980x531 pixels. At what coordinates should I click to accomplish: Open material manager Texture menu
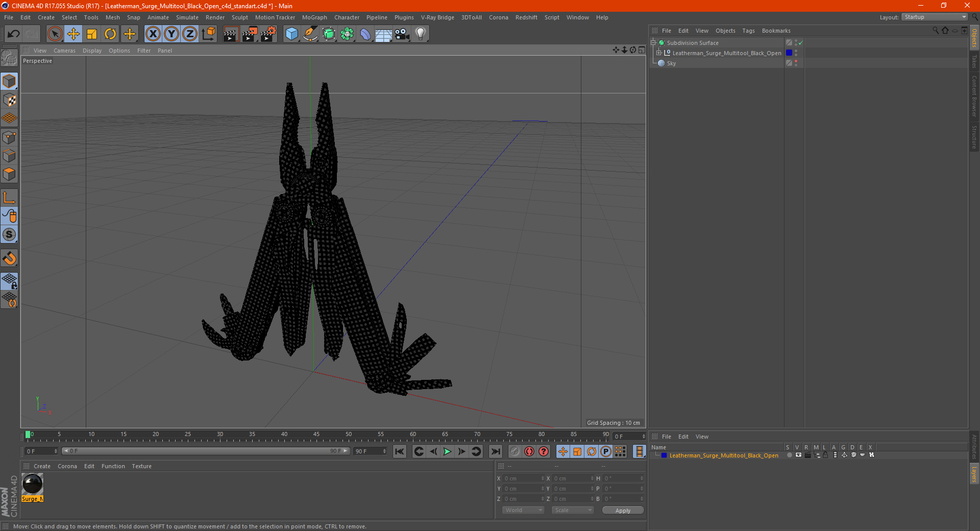coord(141,466)
